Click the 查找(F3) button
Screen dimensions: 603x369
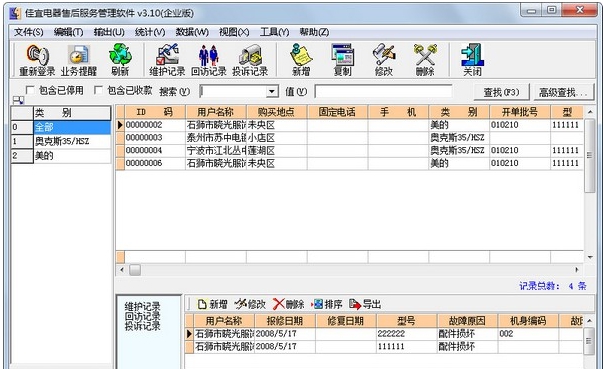[501, 92]
